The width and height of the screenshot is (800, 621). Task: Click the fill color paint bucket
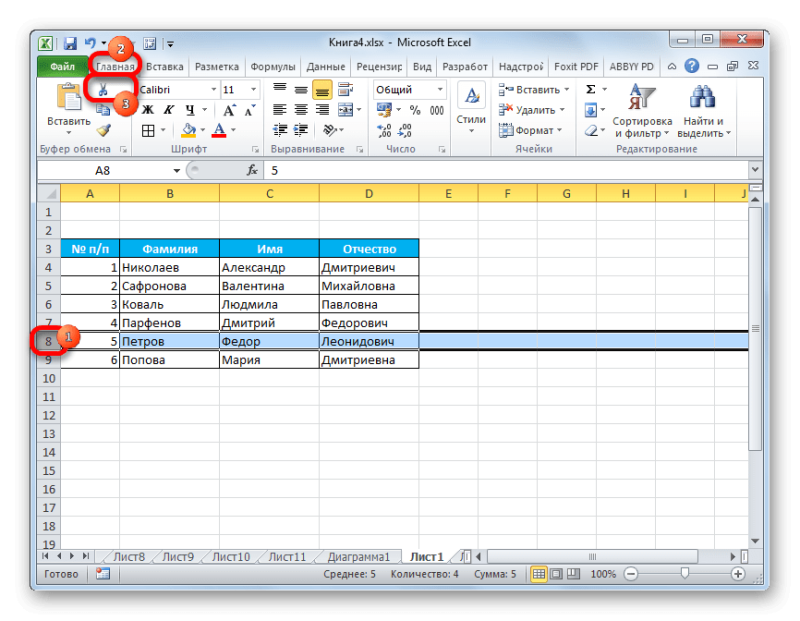188,131
